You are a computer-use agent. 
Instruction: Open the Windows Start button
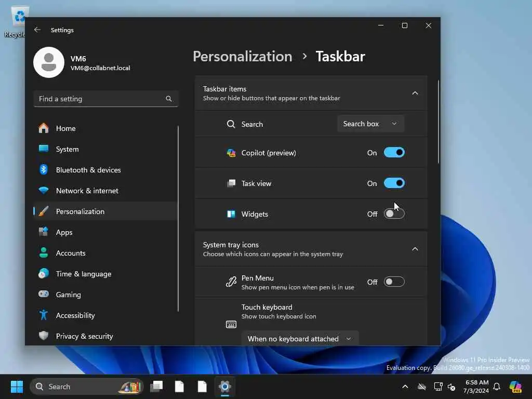pos(17,387)
